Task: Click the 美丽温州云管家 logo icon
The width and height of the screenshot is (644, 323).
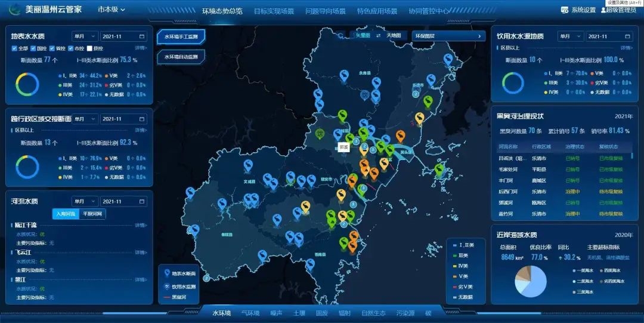Action: click(x=15, y=10)
